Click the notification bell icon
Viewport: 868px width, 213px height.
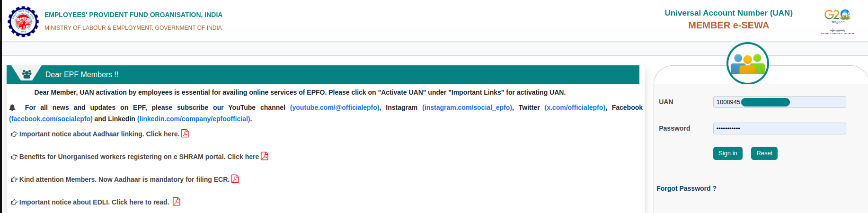[12, 107]
